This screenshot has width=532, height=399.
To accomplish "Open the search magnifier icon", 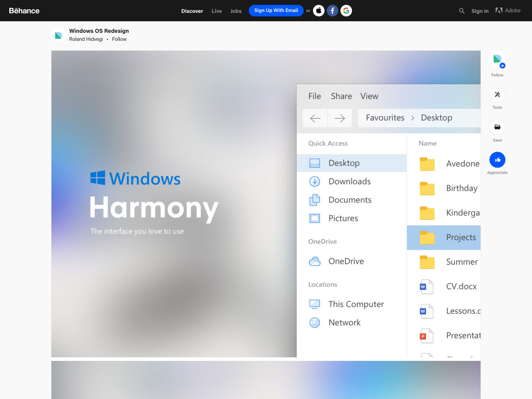I will 462,11.
